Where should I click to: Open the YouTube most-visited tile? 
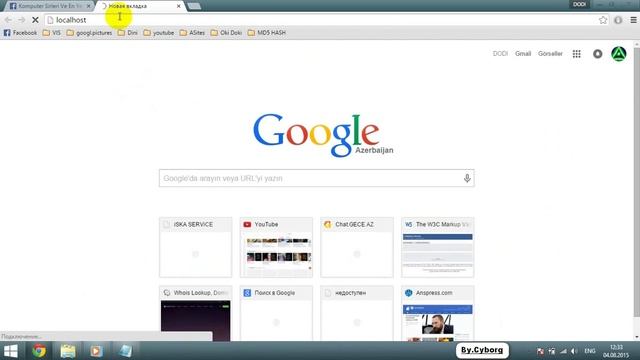pos(276,247)
